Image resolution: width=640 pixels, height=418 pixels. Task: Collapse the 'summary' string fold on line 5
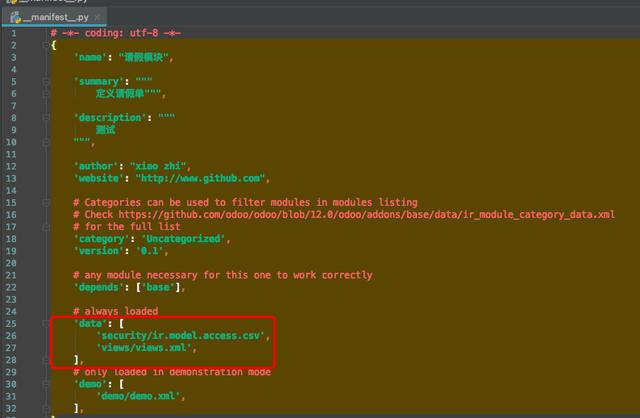click(x=47, y=81)
